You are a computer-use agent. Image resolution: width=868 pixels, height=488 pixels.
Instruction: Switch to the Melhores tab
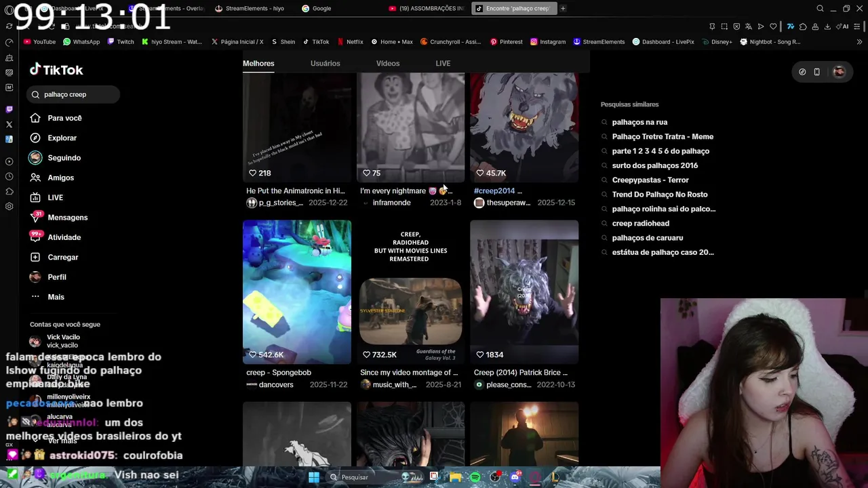click(258, 63)
